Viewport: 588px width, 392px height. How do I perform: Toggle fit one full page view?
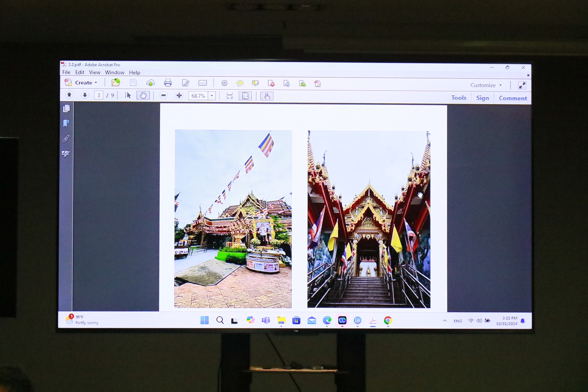pos(245,96)
